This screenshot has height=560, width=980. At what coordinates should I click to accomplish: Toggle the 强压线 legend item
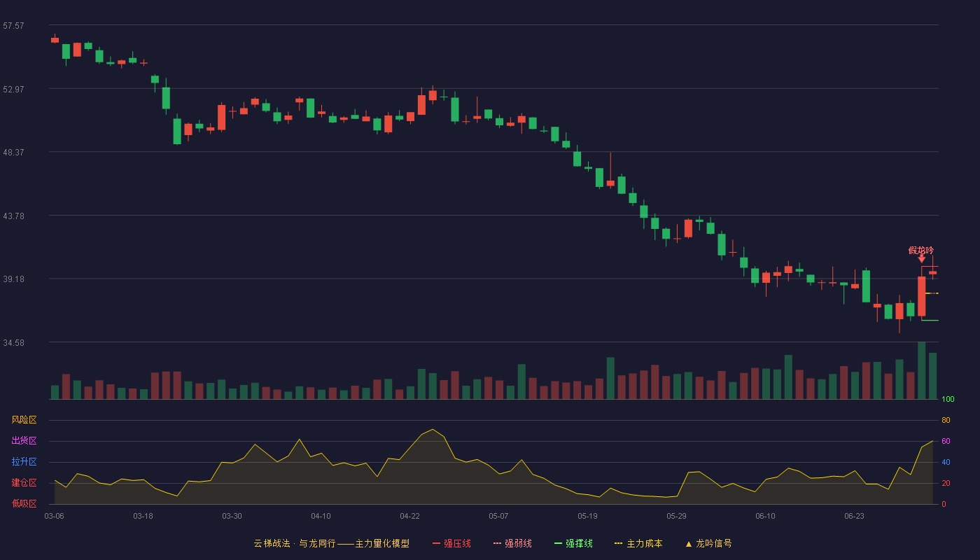coord(451,543)
